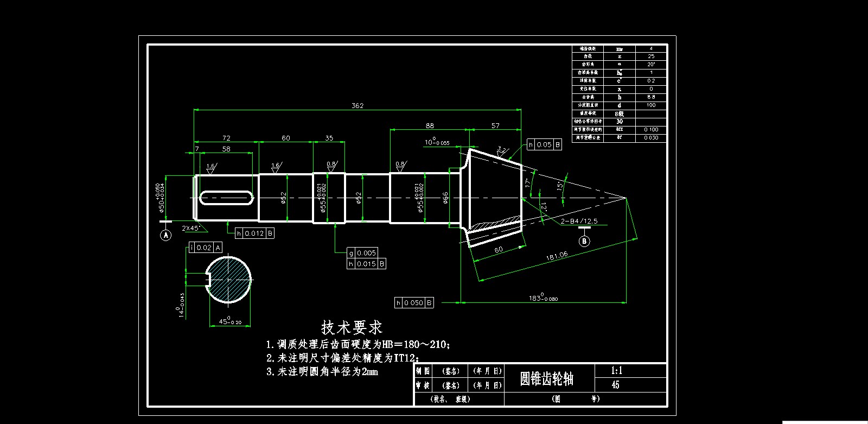Image resolution: width=868 pixels, height=424 pixels.
Task: Select the keyway slot on the shaft
Action: (x=226, y=198)
